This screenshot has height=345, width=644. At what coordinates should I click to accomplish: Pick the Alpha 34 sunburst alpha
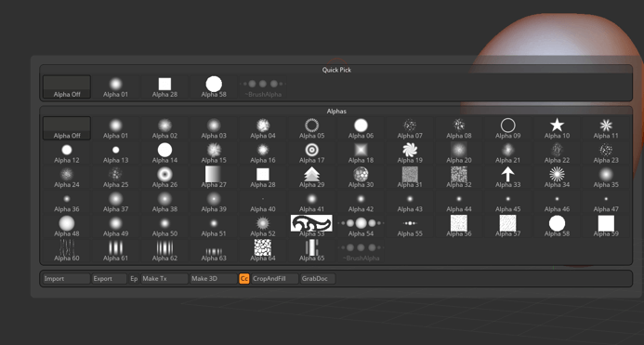[557, 178]
